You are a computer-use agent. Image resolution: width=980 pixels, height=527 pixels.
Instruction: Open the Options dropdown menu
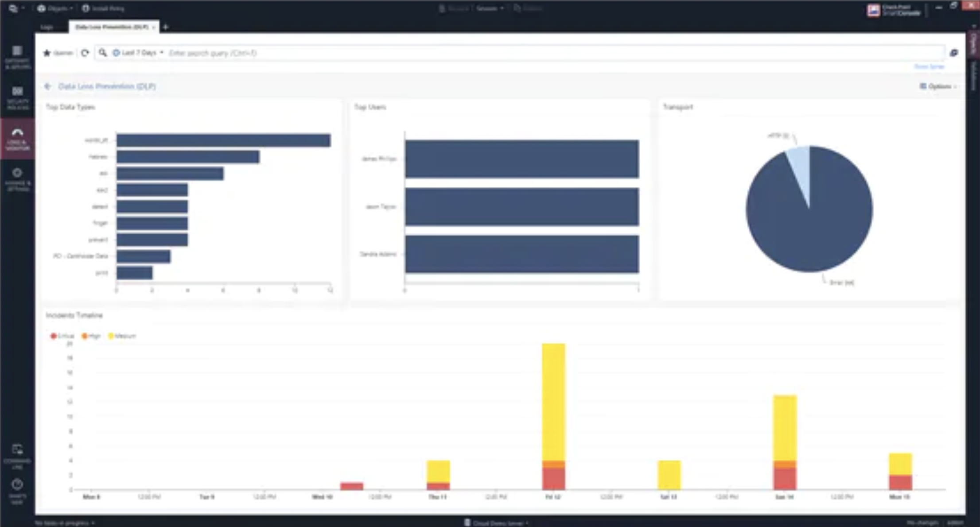[938, 86]
